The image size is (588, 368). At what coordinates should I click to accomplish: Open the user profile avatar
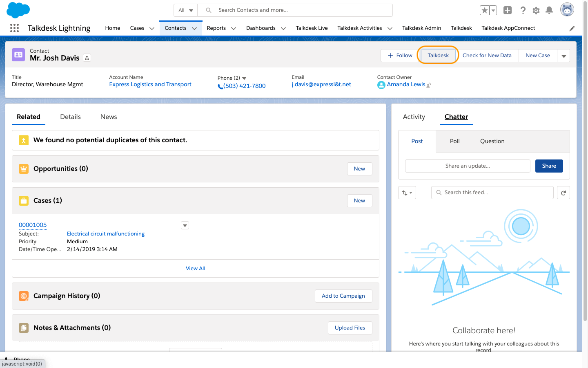(567, 10)
